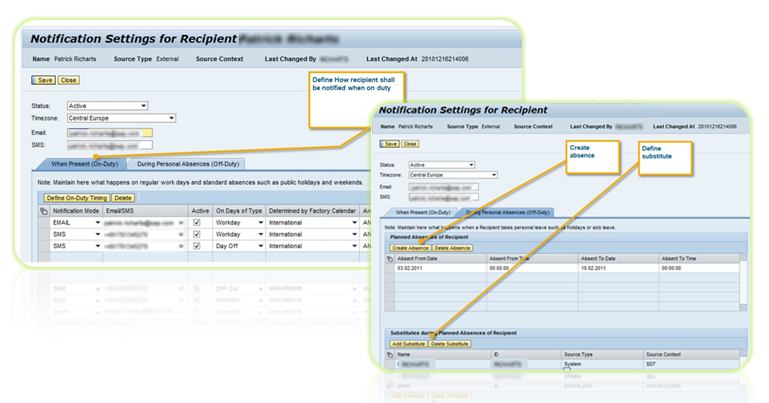The height and width of the screenshot is (403, 769).
Task: Open Timezone dropdown showing Central Europe in On-Duty window
Action: coord(171,118)
